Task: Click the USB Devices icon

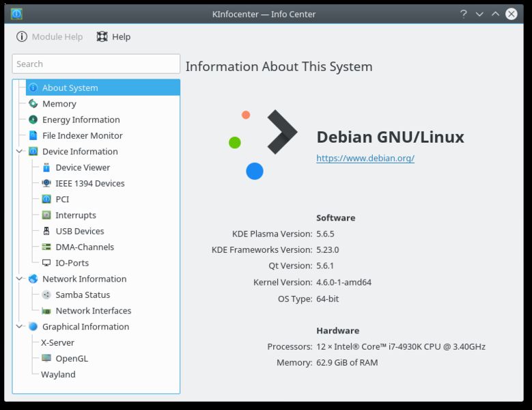Action: pyautogui.click(x=46, y=231)
